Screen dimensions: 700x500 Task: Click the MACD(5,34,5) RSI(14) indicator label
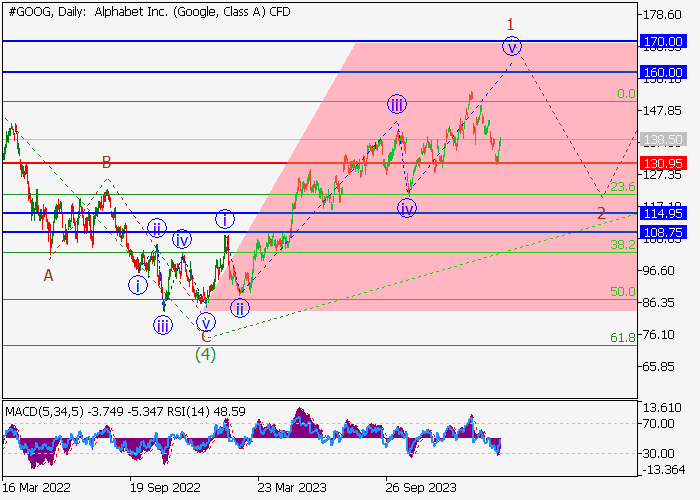coord(125,411)
